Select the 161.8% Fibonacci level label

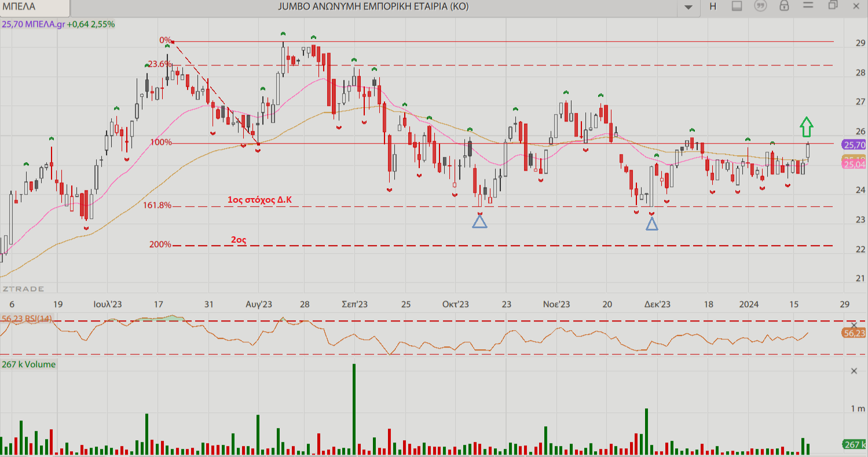pyautogui.click(x=158, y=205)
